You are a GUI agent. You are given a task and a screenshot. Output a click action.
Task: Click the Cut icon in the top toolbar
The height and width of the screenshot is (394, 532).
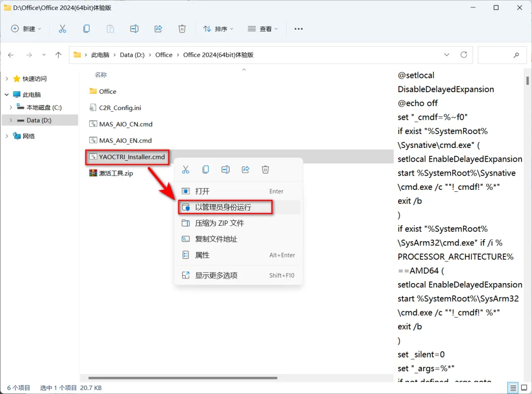coord(63,29)
